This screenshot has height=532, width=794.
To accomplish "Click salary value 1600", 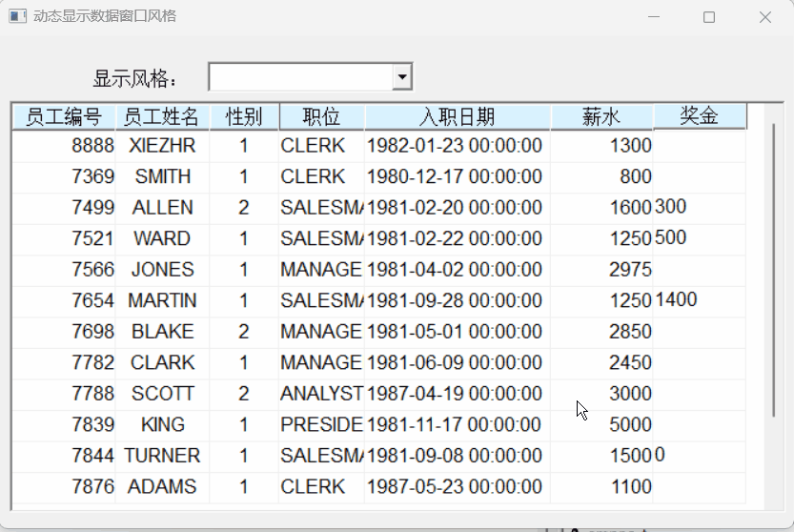I will tap(630, 208).
